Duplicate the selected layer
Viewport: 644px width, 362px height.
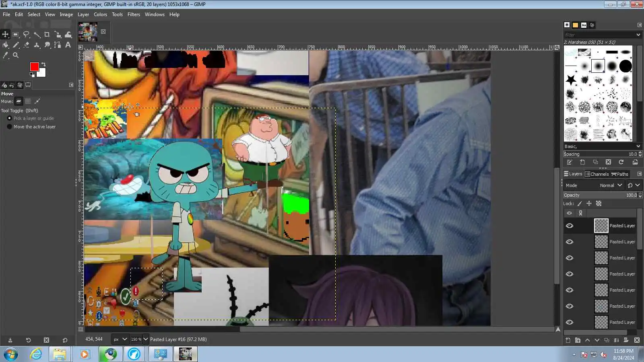click(x=607, y=340)
